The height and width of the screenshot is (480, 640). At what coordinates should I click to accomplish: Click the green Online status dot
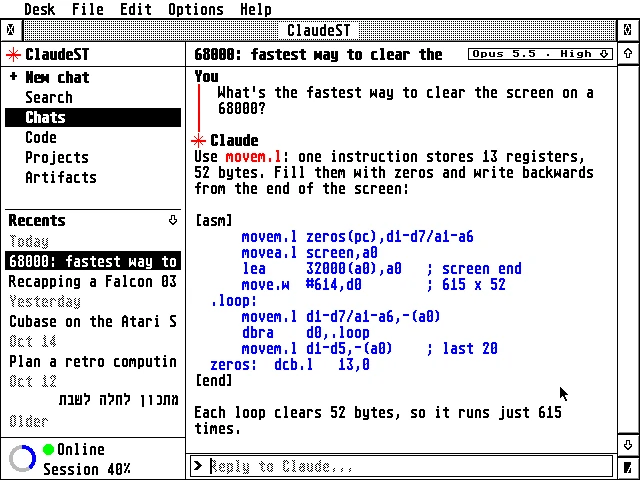click(x=48, y=449)
